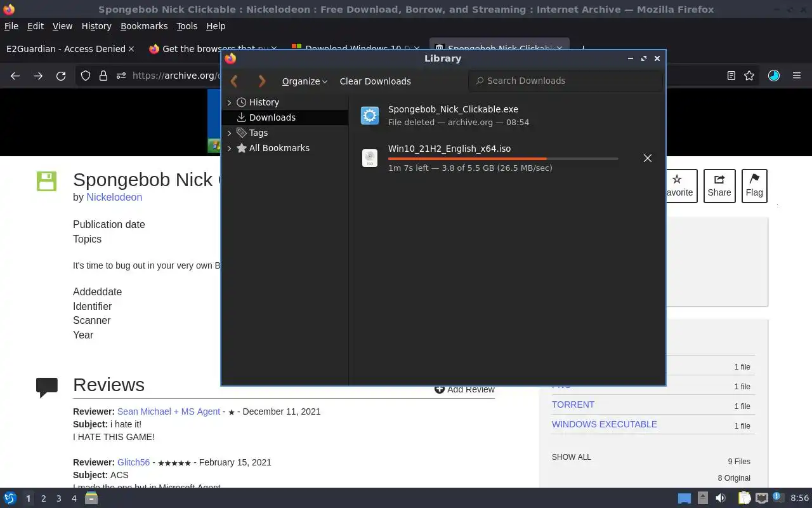Screen dimensions: 812x508
Task: Switch to workspace 3
Action: click(x=58, y=498)
